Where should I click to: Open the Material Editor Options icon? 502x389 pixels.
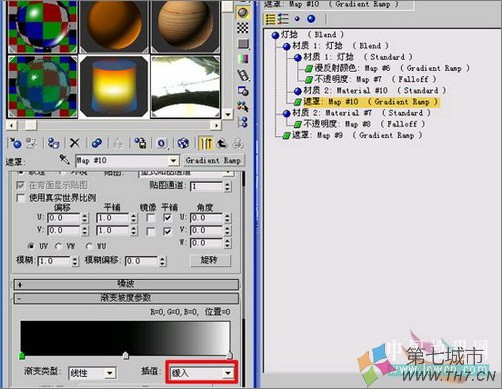(x=243, y=91)
